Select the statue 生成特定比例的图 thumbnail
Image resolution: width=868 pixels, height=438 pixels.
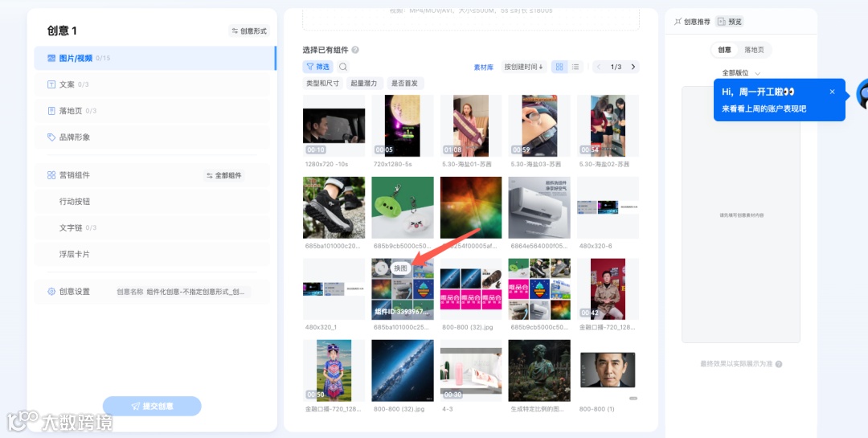point(539,370)
